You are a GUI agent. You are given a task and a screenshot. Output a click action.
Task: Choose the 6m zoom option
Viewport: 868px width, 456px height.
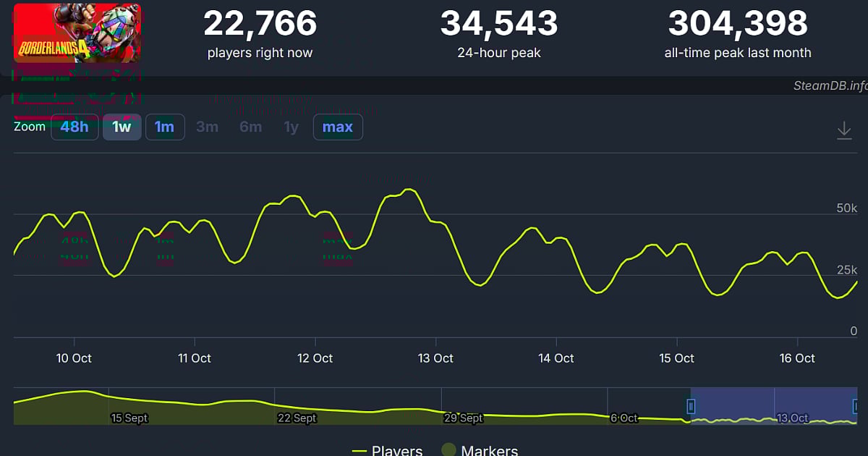tap(250, 127)
